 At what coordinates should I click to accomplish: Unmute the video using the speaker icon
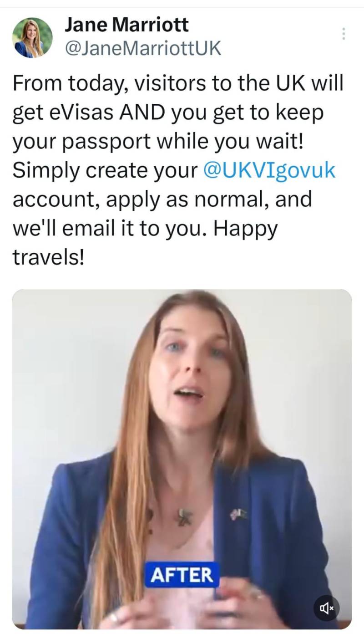tap(327, 608)
